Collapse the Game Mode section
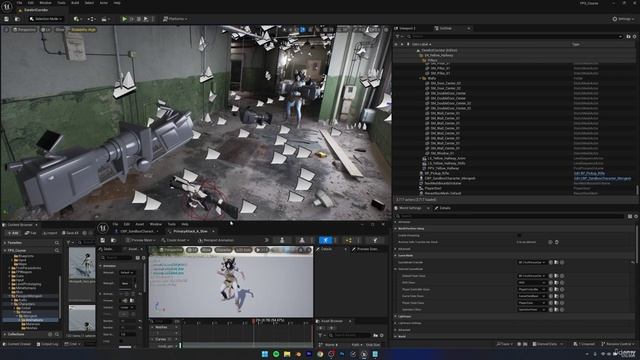Screen dimensions: 640x360 [395, 256]
